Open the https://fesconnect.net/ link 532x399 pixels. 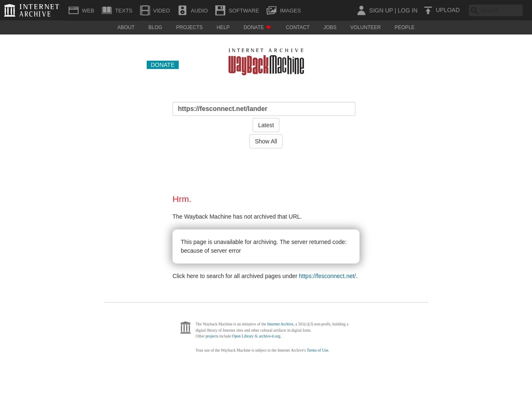pyautogui.click(x=327, y=276)
